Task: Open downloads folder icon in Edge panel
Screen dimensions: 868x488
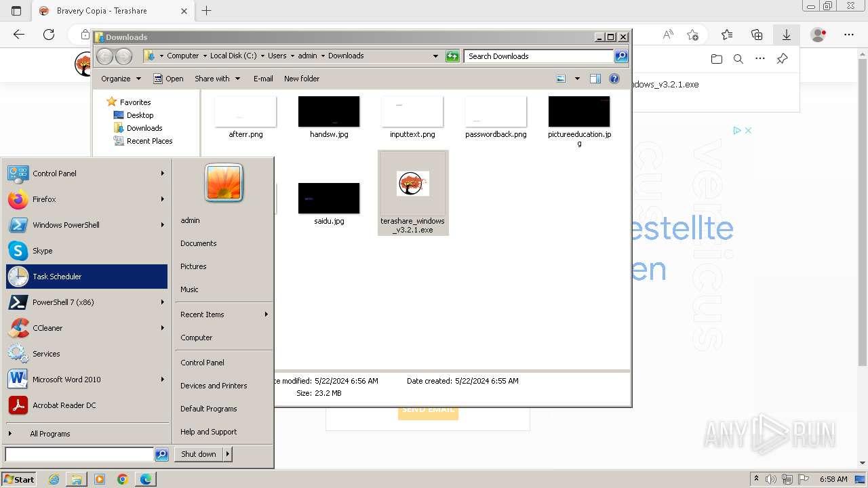Action: click(717, 59)
